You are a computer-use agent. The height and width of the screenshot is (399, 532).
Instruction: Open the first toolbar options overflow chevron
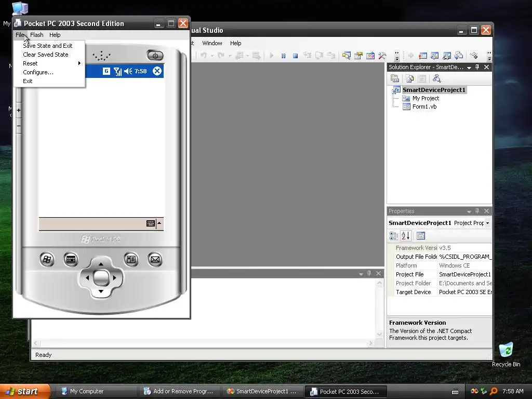tap(396, 56)
